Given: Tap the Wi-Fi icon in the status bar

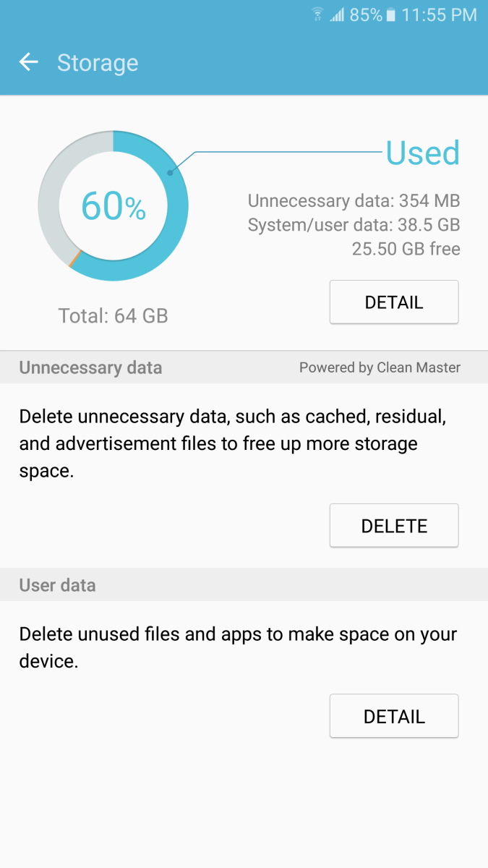Looking at the screenshot, I should click(317, 14).
